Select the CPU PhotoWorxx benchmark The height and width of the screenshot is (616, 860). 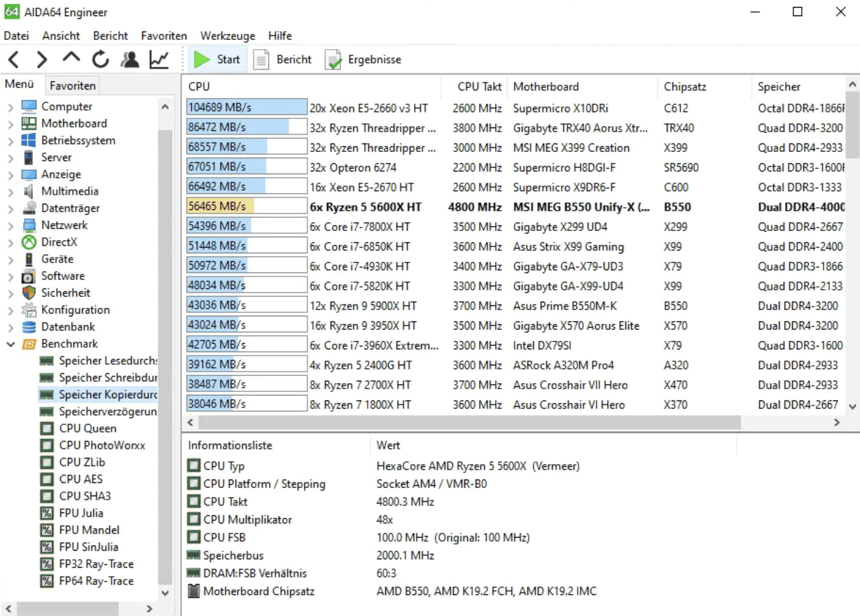pos(93,445)
